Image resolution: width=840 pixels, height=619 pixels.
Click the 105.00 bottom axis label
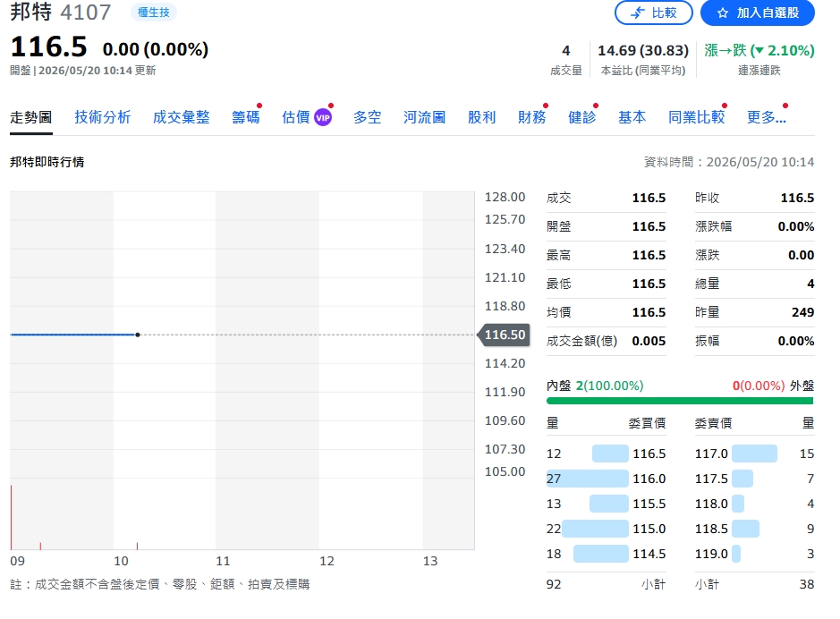505,471
